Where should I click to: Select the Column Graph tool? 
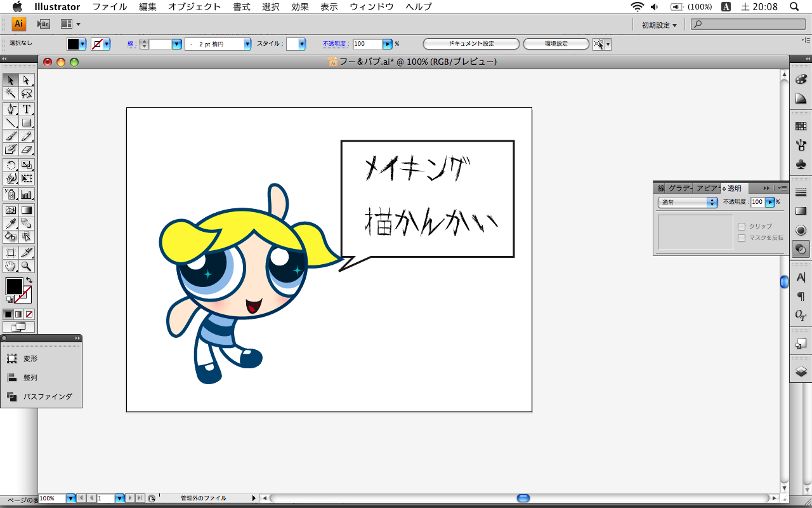(x=27, y=194)
